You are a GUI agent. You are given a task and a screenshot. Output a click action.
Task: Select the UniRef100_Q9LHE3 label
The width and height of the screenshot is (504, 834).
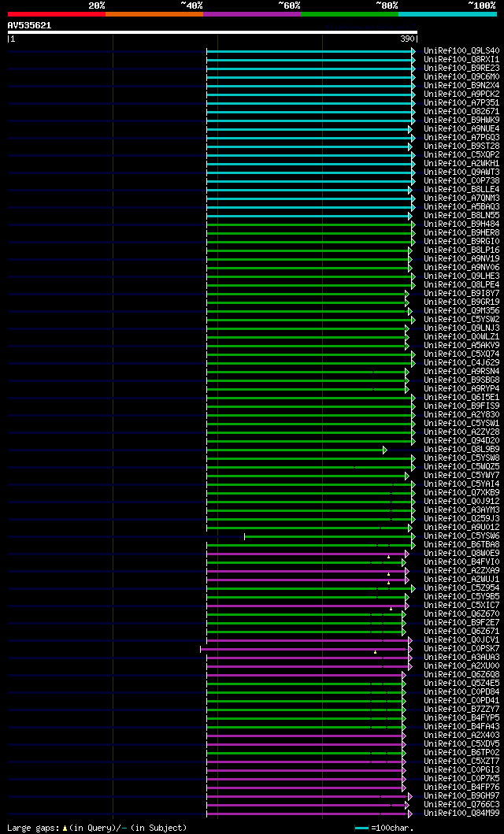(x=462, y=276)
